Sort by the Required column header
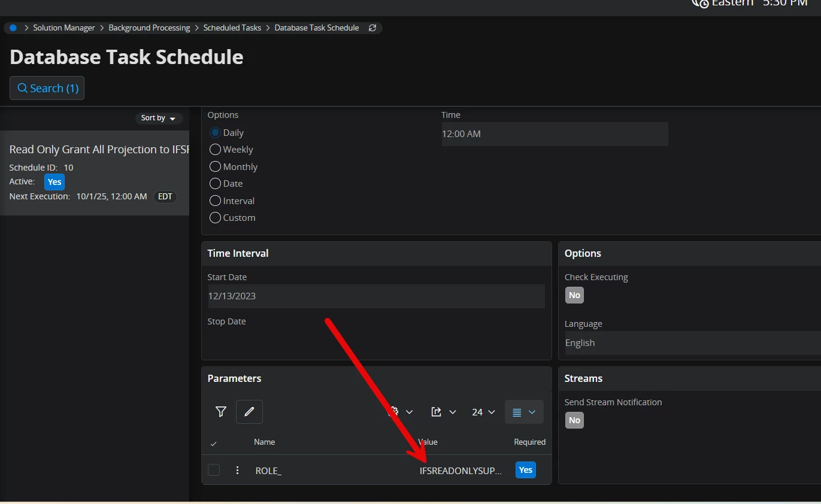The width and height of the screenshot is (821, 504). [x=530, y=442]
